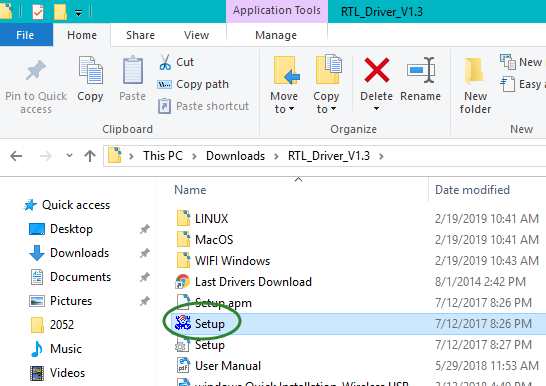Click the Rename icon

421,71
